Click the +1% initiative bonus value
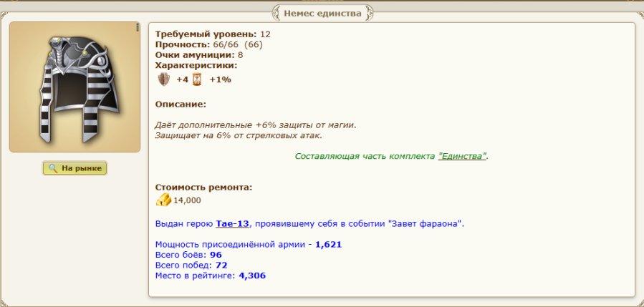The height and width of the screenshot is (307, 644). 220,79
